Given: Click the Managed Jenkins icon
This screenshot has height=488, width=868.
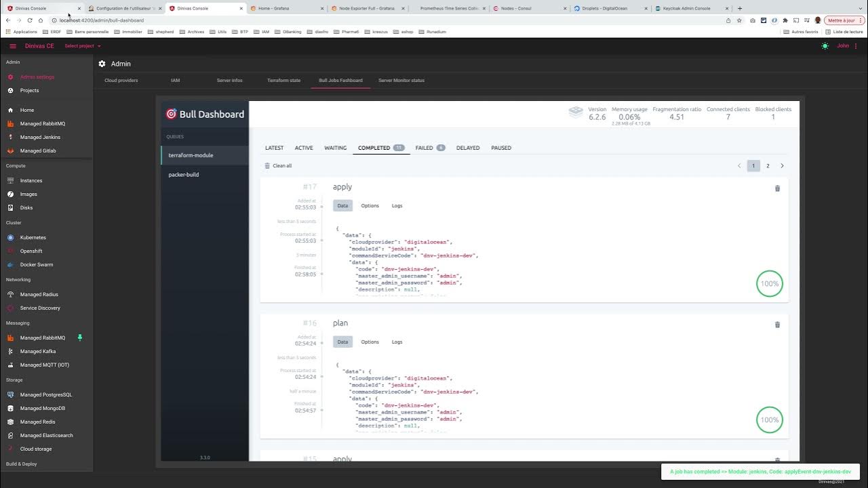Looking at the screenshot, I should (11, 137).
